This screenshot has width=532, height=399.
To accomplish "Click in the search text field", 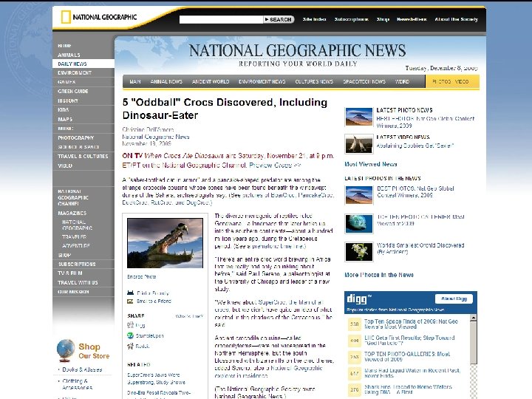I will 221,20.
